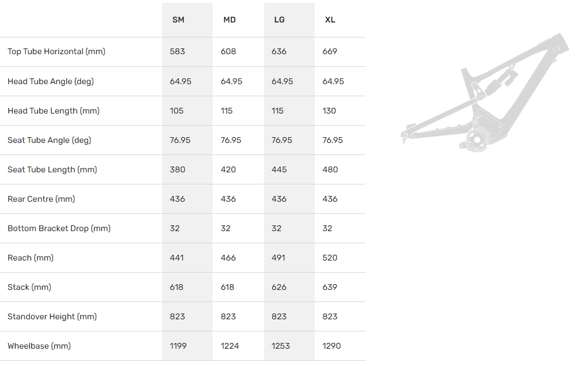Image resolution: width=588 pixels, height=366 pixels.
Task: Click the Bottom Bracket Drop (mm) label
Action: point(59,228)
